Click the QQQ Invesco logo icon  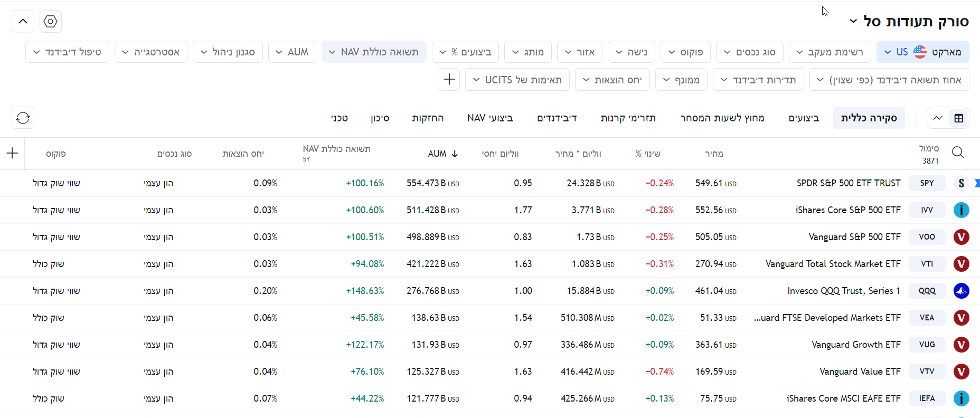[961, 291]
